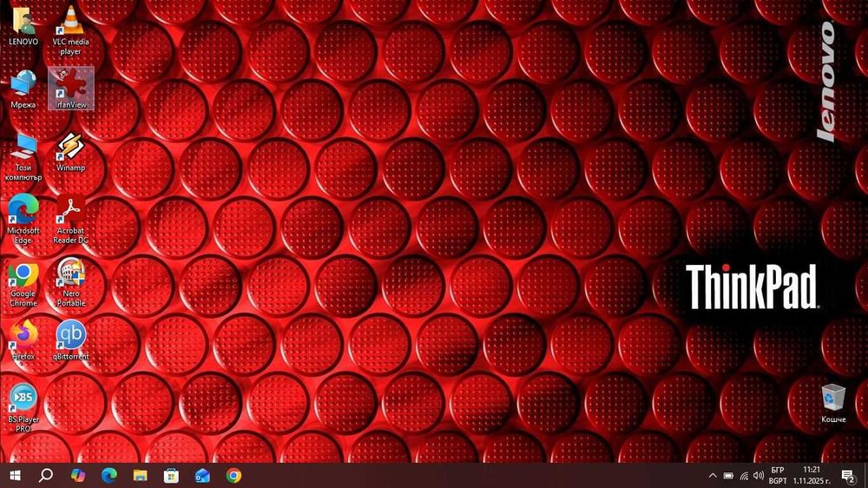
Task: Open the Firefox desktop shortcut
Action: [x=23, y=340]
